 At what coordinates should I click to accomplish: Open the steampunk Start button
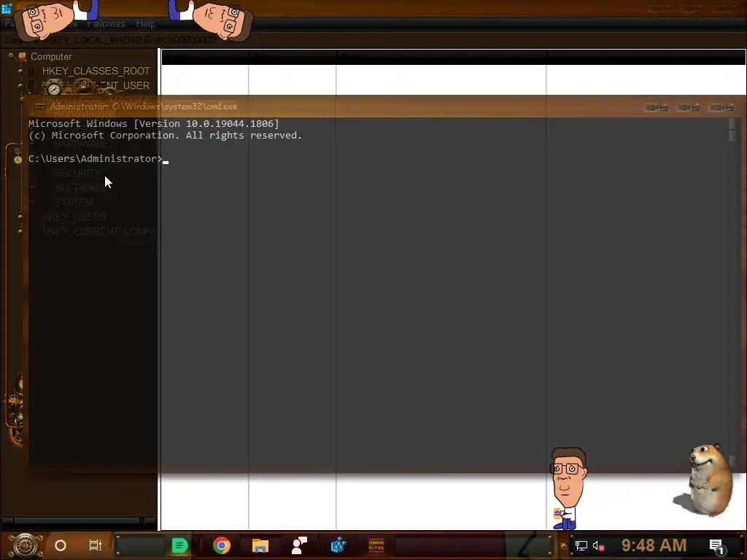(25, 545)
